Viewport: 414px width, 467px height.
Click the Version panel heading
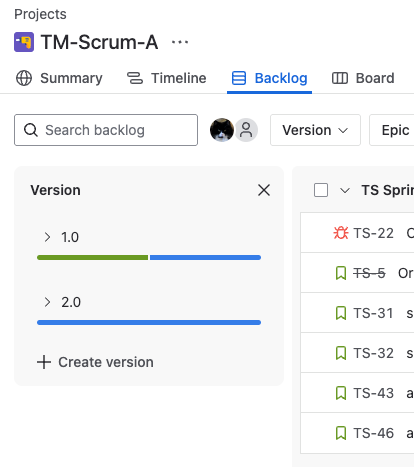(55, 190)
